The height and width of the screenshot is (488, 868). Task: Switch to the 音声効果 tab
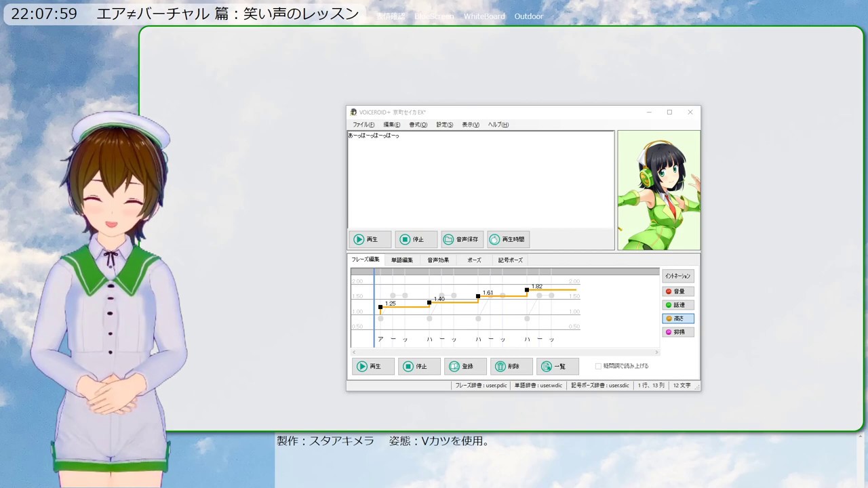click(438, 260)
